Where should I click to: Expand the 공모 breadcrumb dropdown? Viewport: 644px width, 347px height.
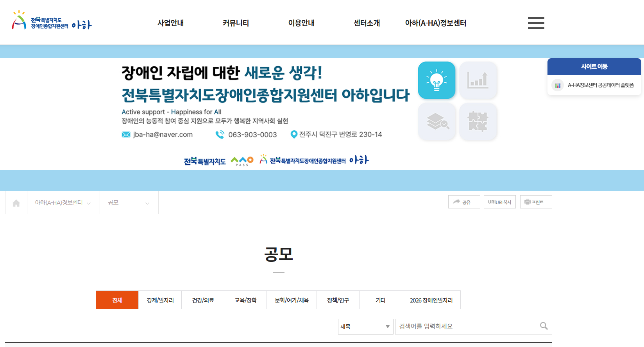click(129, 203)
